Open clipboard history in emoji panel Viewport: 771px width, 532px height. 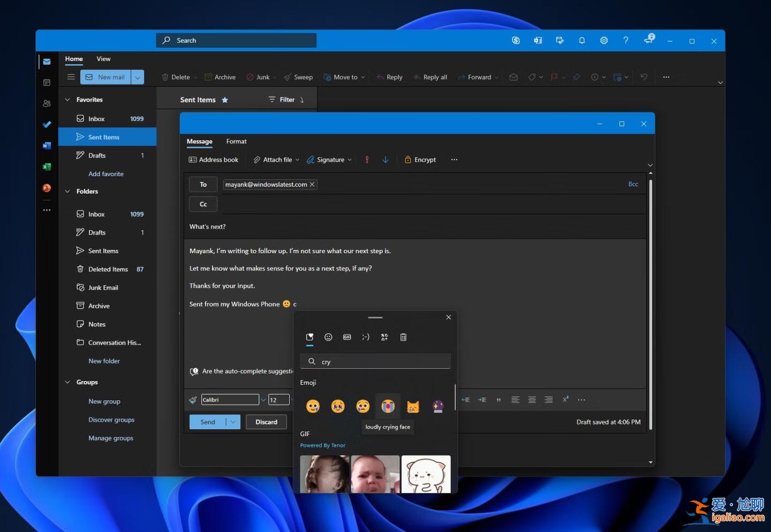click(403, 337)
